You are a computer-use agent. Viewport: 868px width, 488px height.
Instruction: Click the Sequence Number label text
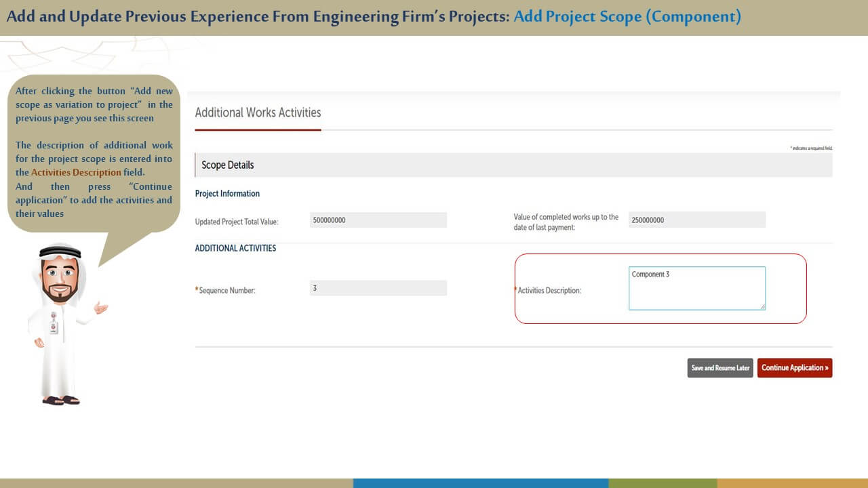tap(226, 291)
